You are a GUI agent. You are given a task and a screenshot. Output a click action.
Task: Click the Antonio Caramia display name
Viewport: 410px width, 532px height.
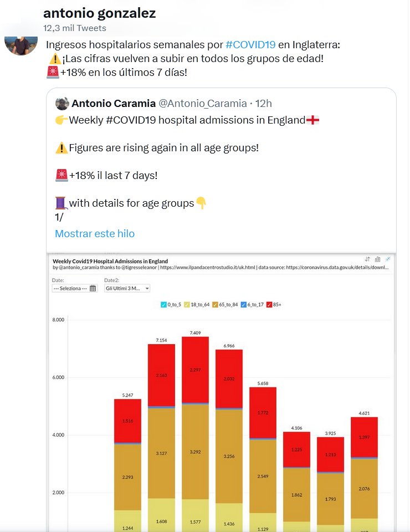pos(114,104)
